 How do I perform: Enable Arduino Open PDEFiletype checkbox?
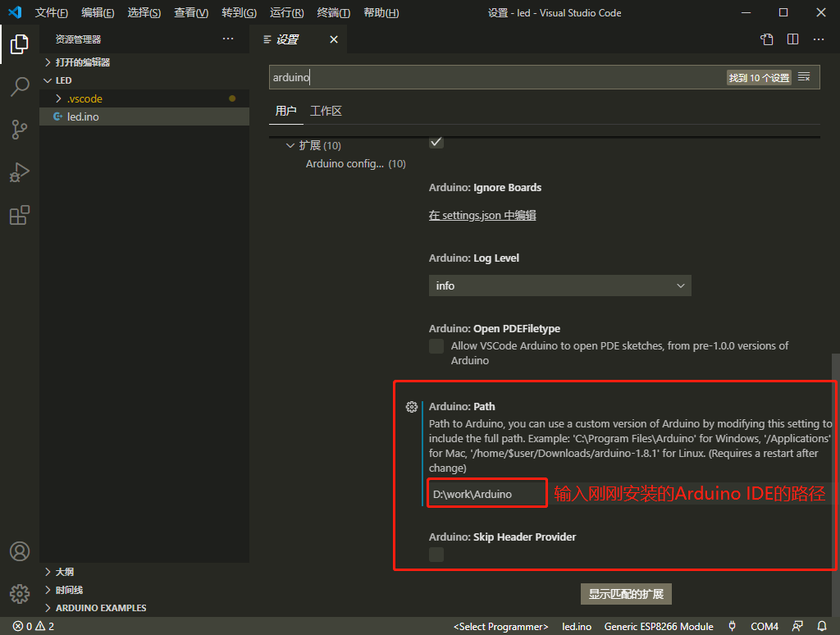point(436,346)
